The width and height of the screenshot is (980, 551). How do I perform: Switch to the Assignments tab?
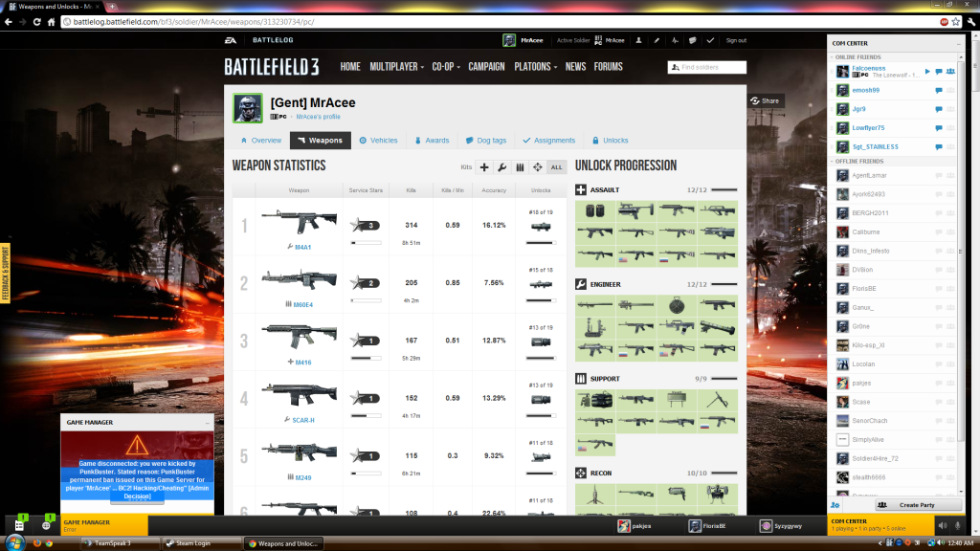tap(548, 141)
